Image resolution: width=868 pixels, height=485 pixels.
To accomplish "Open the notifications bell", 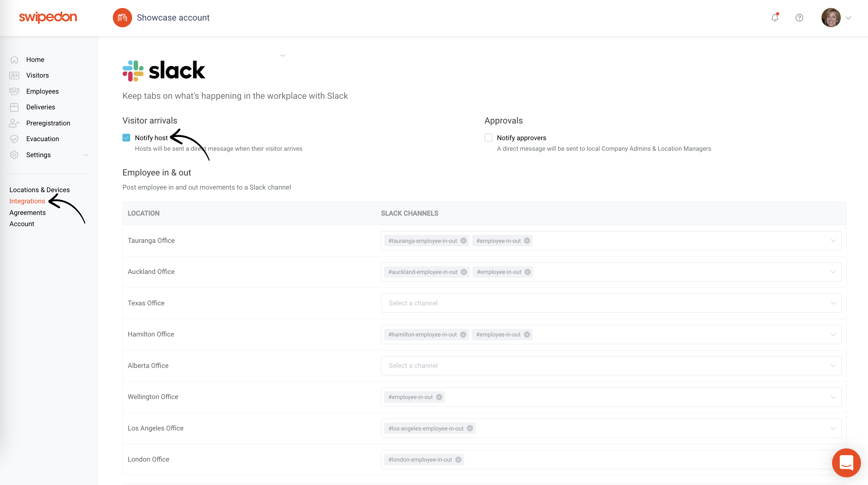I will coord(775,18).
